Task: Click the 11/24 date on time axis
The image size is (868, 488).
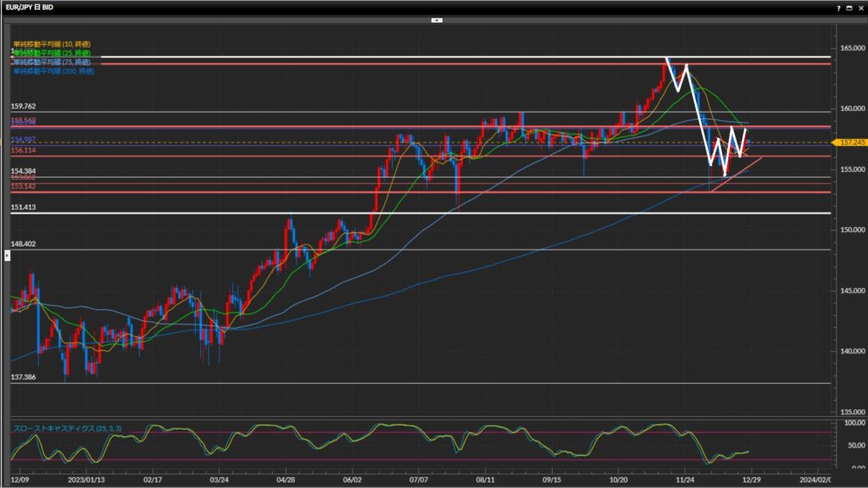Action: 685,478
